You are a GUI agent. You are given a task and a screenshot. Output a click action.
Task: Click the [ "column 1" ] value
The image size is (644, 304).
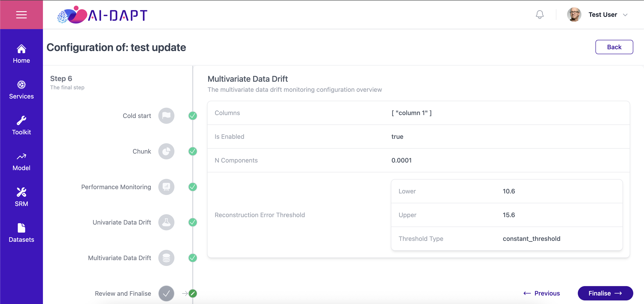[411, 113]
